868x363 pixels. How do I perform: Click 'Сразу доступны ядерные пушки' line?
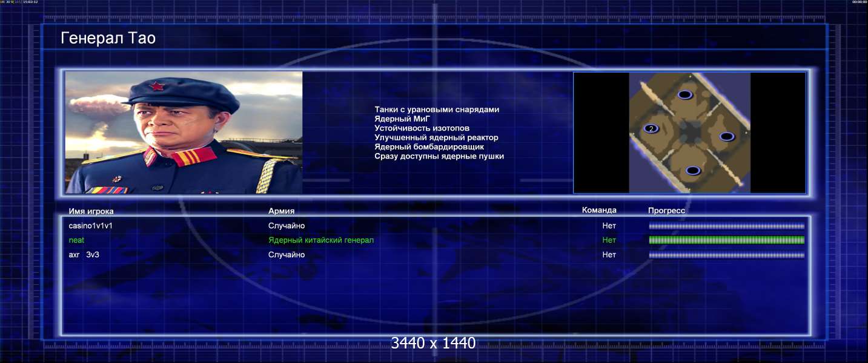pyautogui.click(x=439, y=156)
